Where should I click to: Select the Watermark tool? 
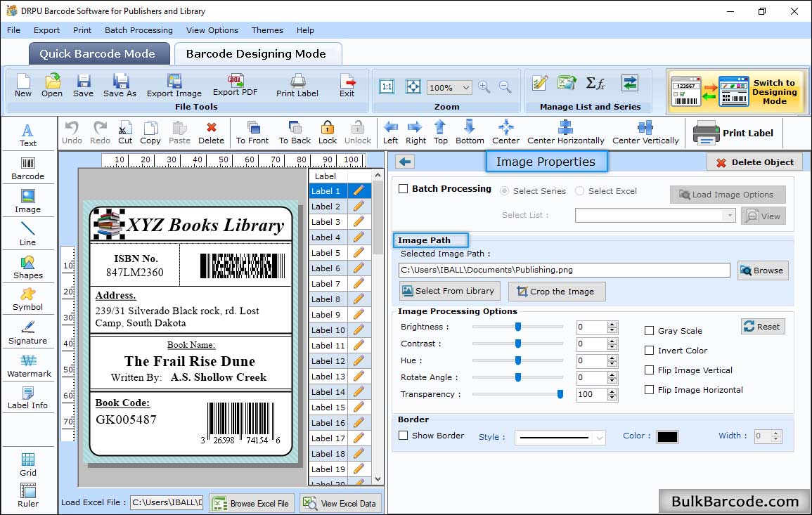28,366
